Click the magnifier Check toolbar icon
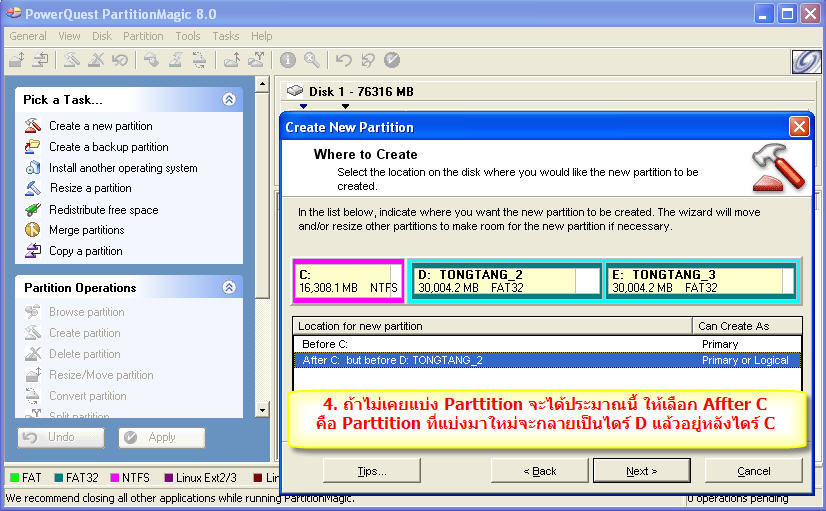This screenshot has width=826, height=511. (312, 60)
